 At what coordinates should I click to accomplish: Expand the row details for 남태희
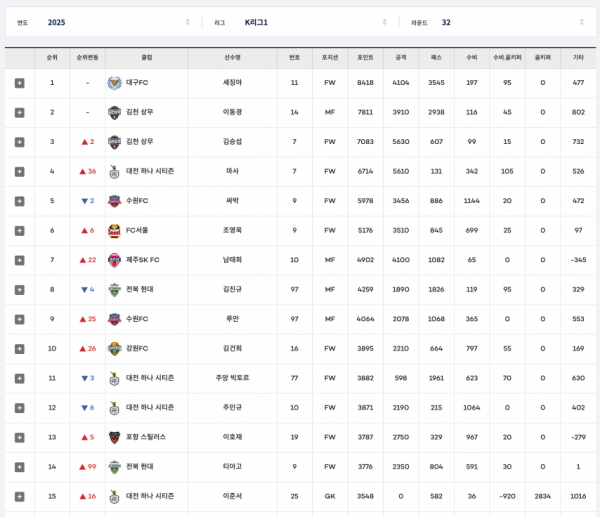(x=19, y=260)
